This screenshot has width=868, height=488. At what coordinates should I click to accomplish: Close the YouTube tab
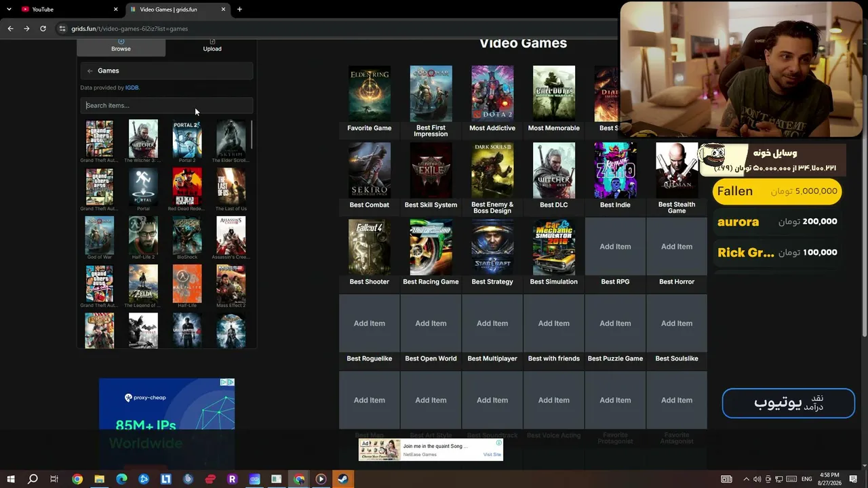(115, 9)
